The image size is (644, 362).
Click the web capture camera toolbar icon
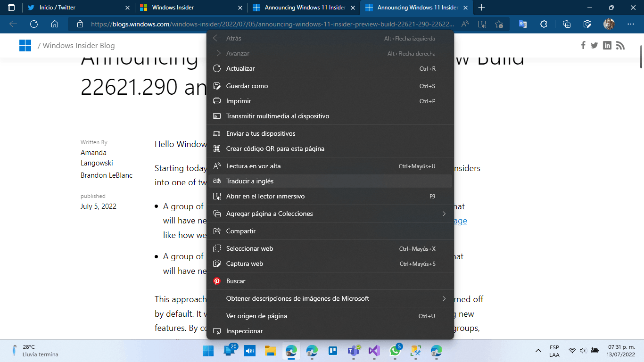587,24
